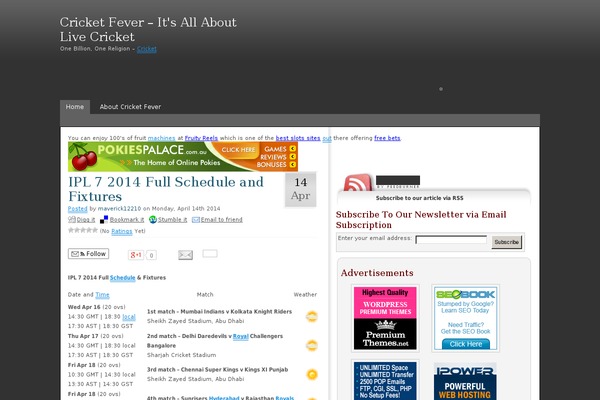Click the 3rd match Chennai Super Kings text
This screenshot has height=400, width=600.
tap(217, 370)
